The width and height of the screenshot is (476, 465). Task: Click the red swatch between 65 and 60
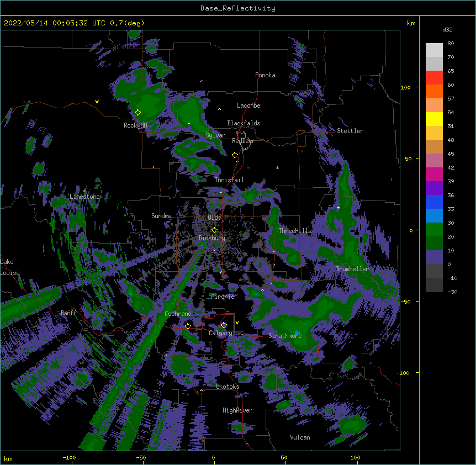tap(434, 78)
